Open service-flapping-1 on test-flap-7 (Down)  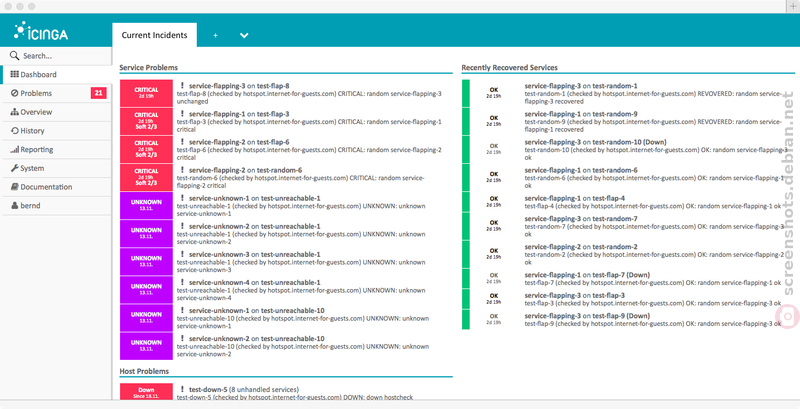[x=587, y=274]
